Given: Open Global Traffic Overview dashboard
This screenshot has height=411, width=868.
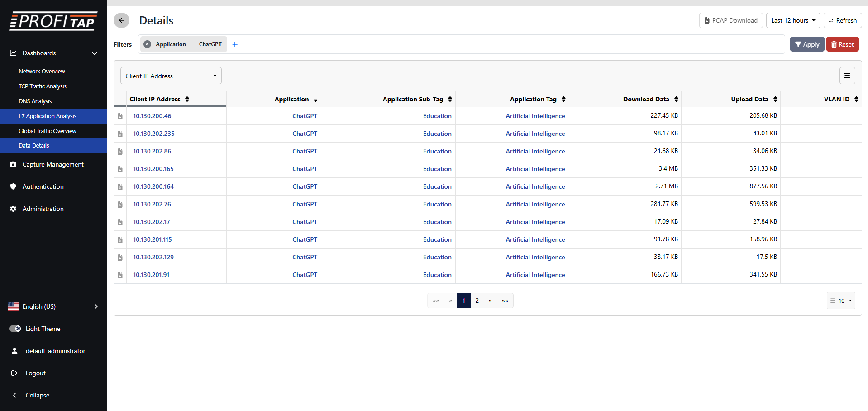Looking at the screenshot, I should 48,131.
